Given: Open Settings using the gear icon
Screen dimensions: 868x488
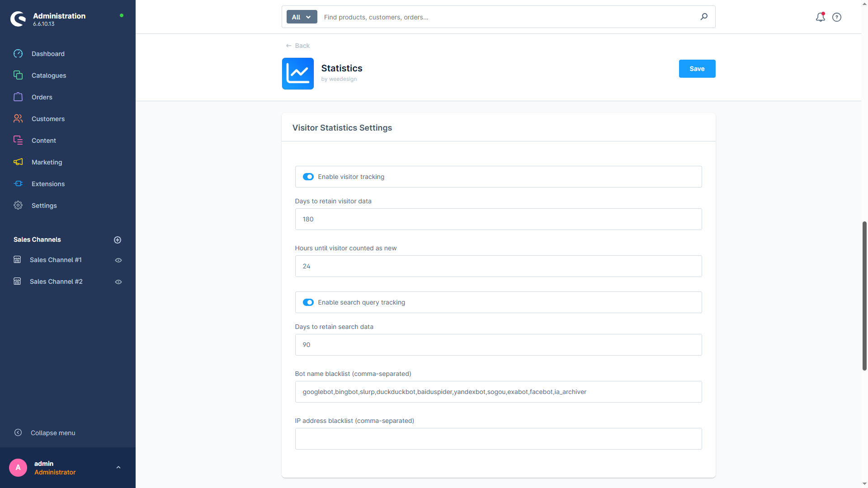Looking at the screenshot, I should tap(18, 205).
